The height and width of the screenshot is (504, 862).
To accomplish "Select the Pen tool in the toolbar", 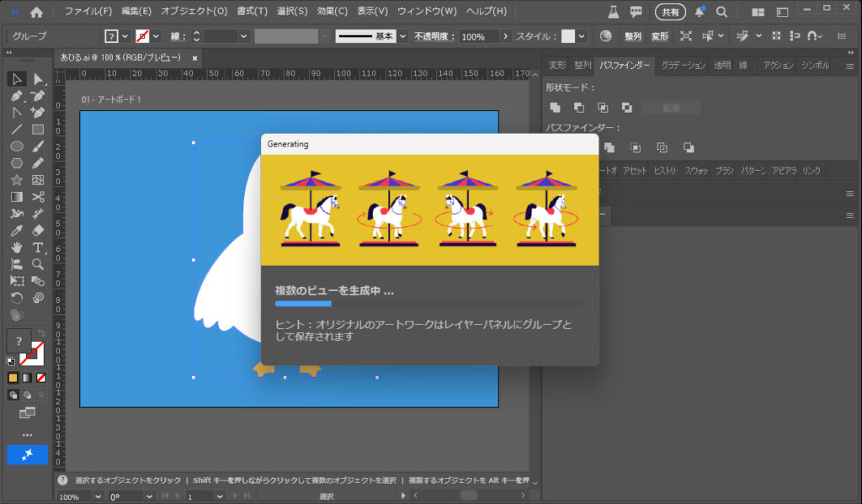I will 16,96.
